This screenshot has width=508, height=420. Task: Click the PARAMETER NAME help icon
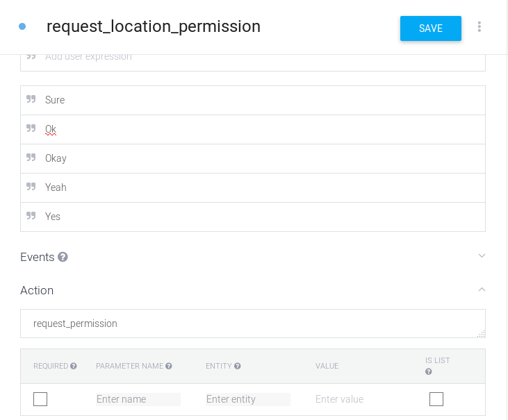[169, 366]
